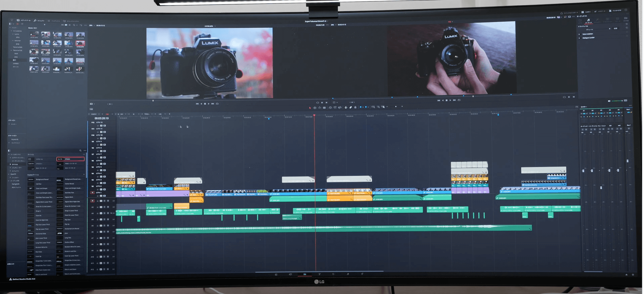Add a new timeline tab with plus icon

click(x=169, y=114)
